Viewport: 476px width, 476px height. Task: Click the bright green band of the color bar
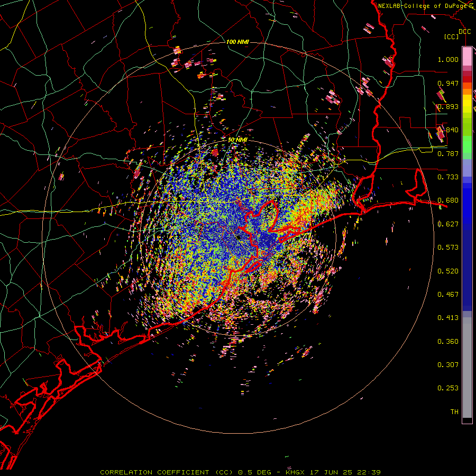[x=467, y=144]
